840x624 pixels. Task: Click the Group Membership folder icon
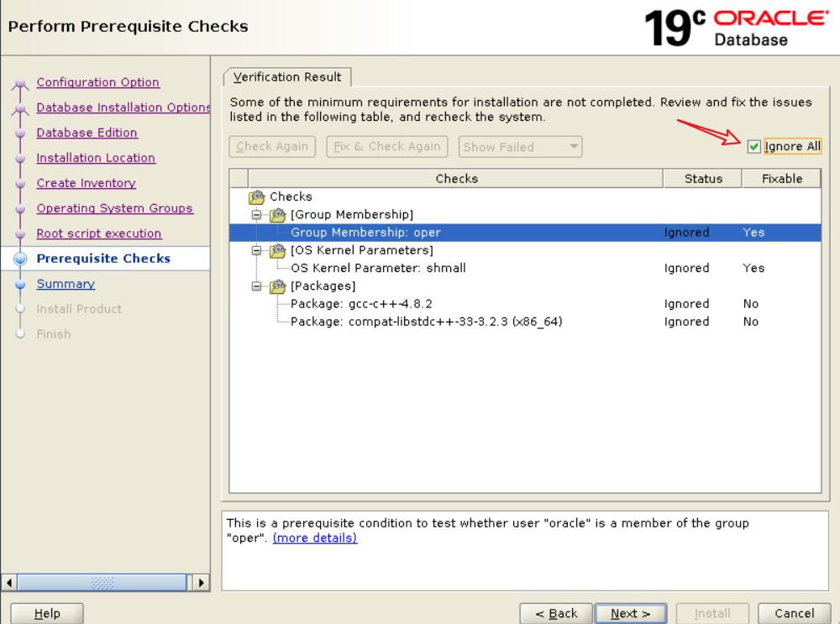[x=277, y=215]
